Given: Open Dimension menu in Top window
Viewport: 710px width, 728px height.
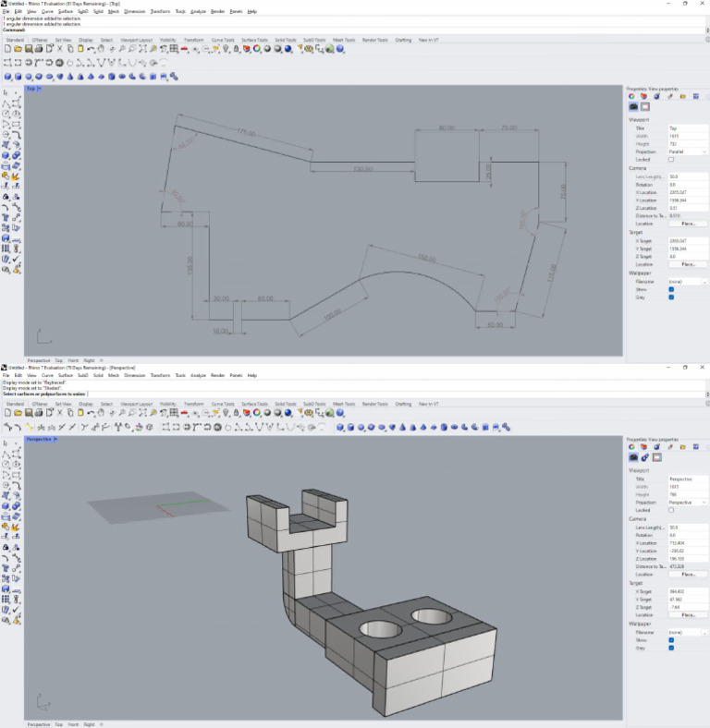Looking at the screenshot, I should click(135, 11).
